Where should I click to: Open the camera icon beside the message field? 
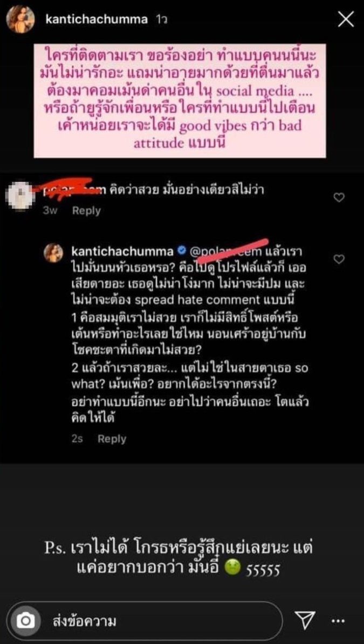25,621
